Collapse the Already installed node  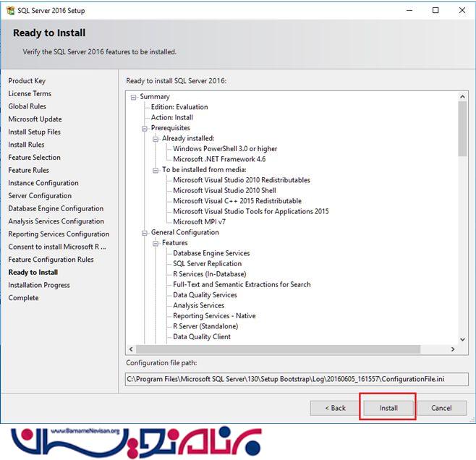(x=156, y=138)
